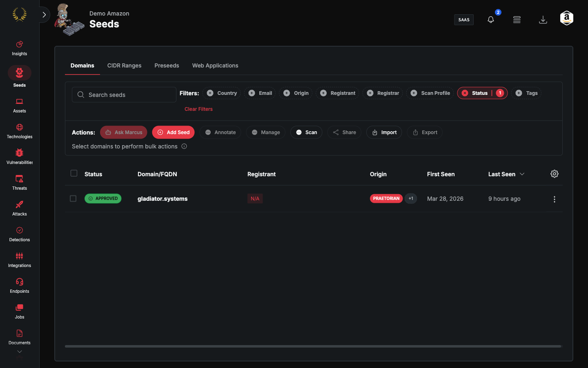Open Jobs in the sidebar
The height and width of the screenshot is (368, 588).
click(x=19, y=312)
